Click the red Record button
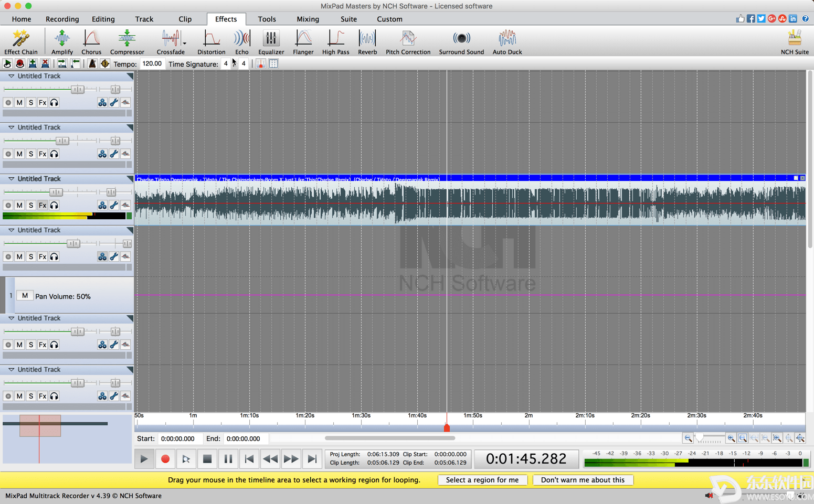 (165, 459)
